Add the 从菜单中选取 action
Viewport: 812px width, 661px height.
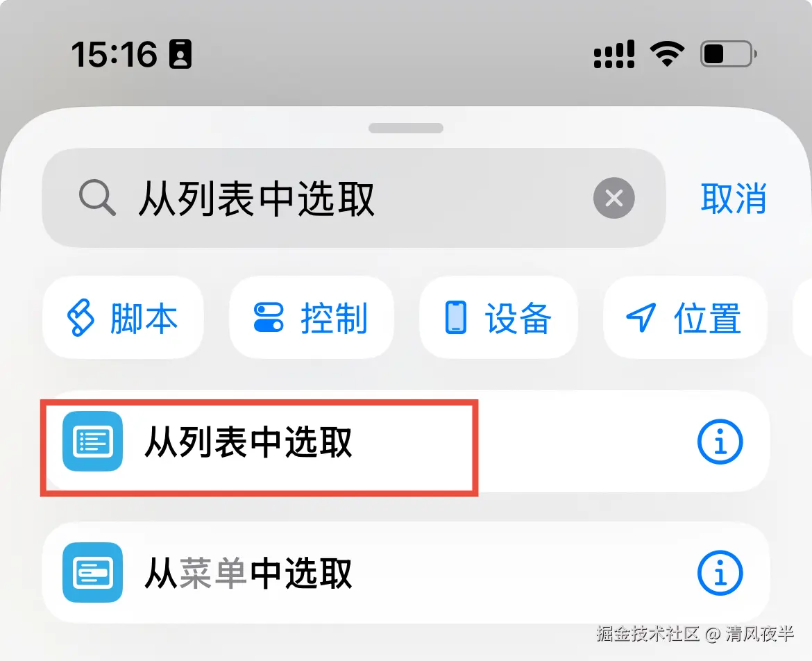[x=405, y=572]
